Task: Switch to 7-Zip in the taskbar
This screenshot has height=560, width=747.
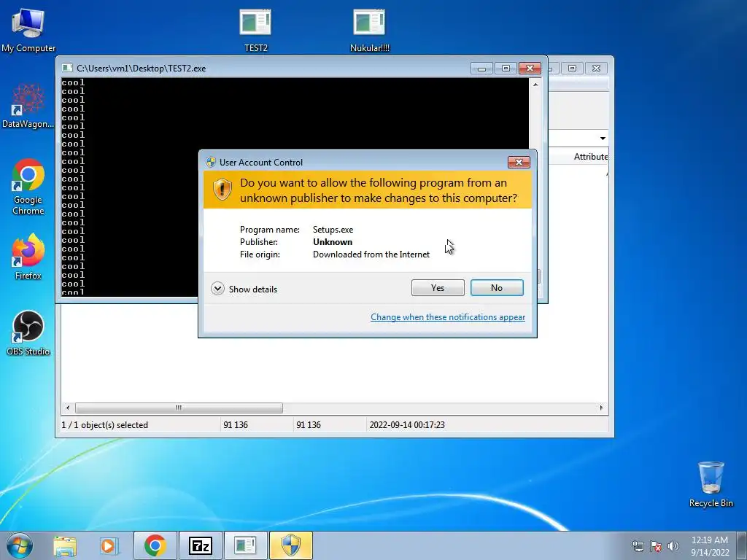Action: point(200,545)
